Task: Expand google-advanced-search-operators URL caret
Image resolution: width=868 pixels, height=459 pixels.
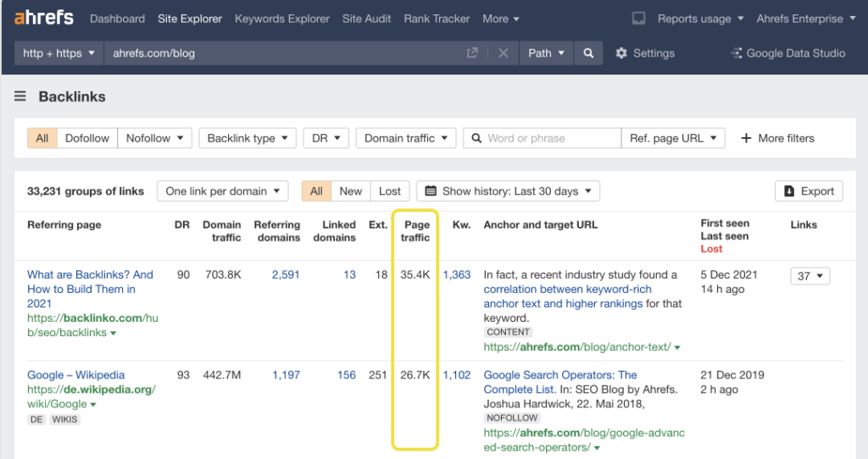Action: point(597,448)
